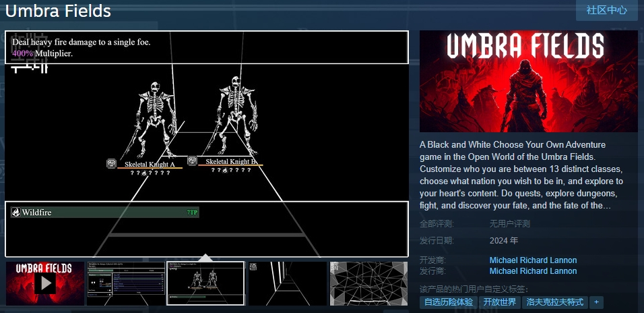Viewport: 644px width, 313px height.
Task: Add a tag with the plus button
Action: [596, 302]
